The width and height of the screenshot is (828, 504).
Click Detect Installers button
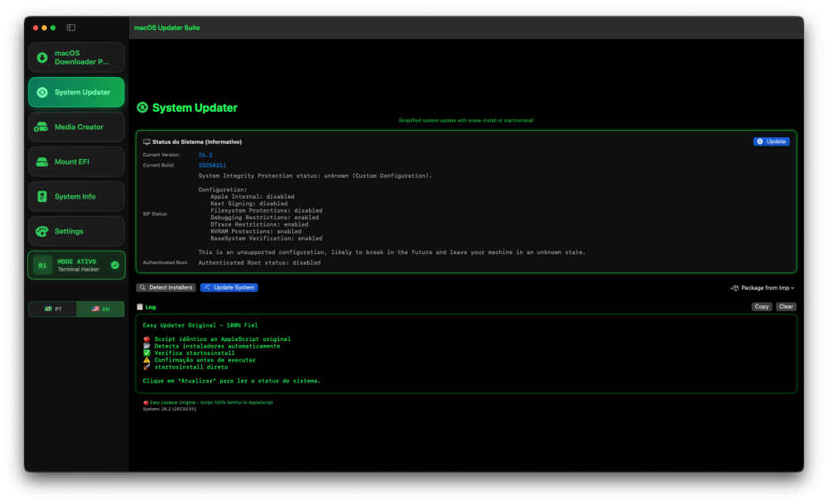pos(166,288)
